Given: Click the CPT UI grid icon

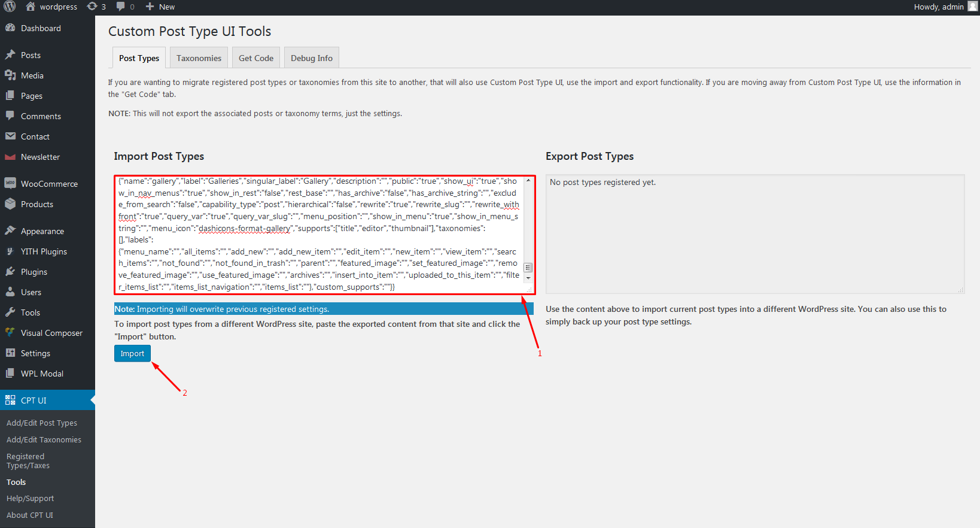Looking at the screenshot, I should [x=10, y=400].
